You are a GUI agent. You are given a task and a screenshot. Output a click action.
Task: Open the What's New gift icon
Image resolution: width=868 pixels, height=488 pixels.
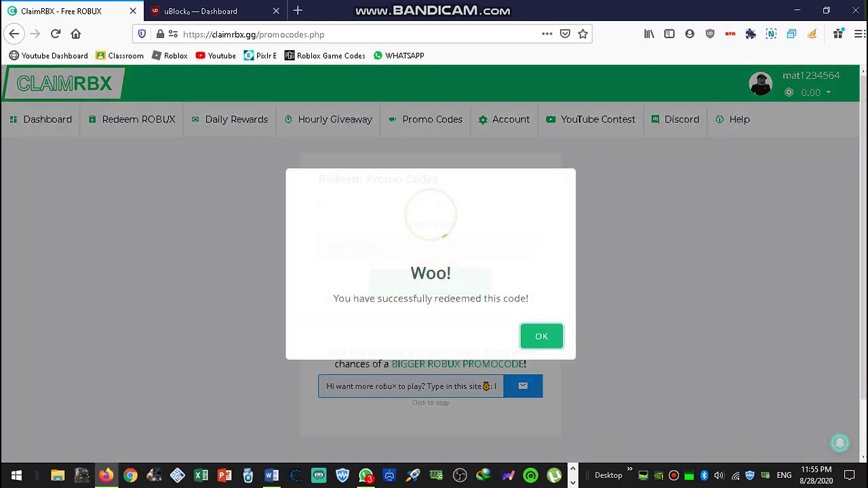[x=839, y=34]
